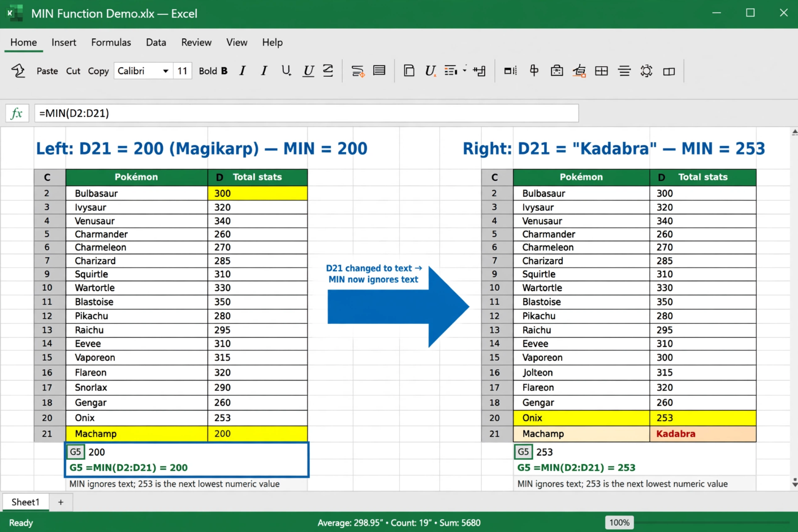Image resolution: width=798 pixels, height=532 pixels.
Task: Click the grid borders icon
Action: (602, 71)
